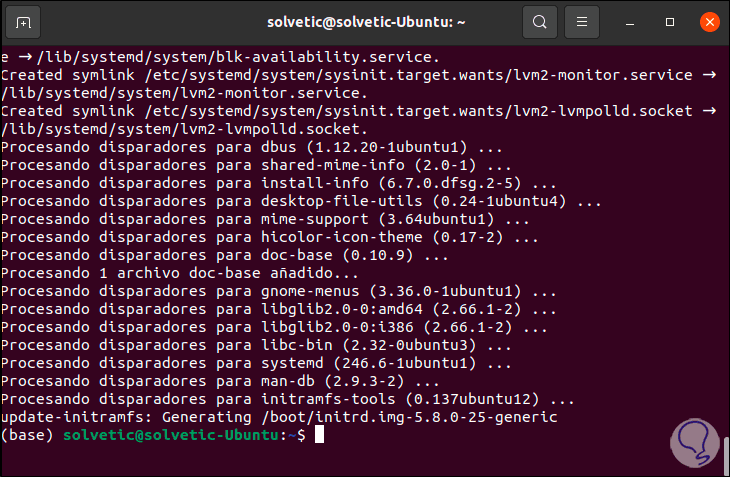
Task: Click the libglib2.0-0:i386 line
Action: (x=274, y=327)
